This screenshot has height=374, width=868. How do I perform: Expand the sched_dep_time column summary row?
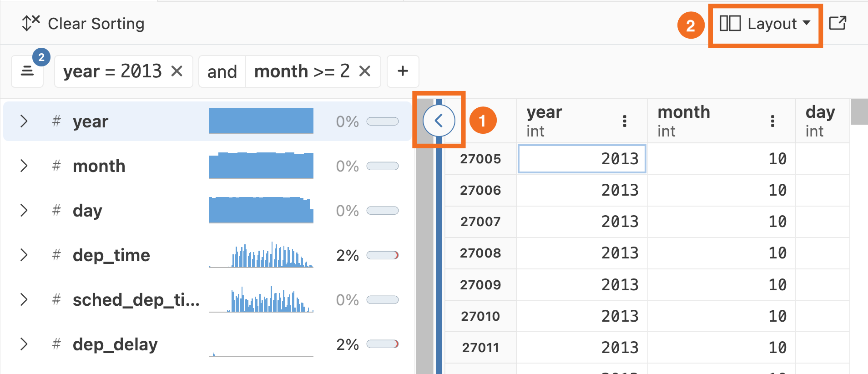[24, 300]
